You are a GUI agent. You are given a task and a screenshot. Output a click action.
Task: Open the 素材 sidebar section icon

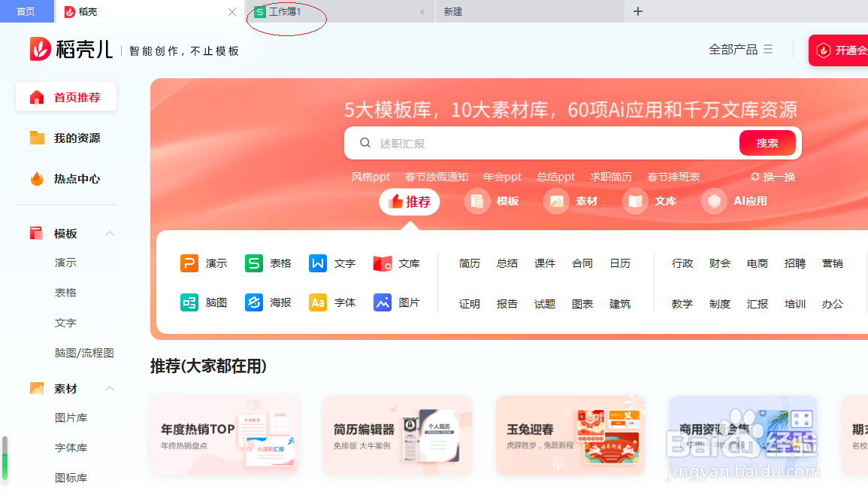point(37,388)
